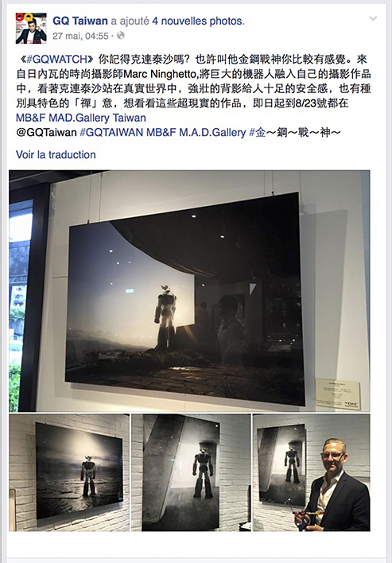Open the thumbnail with man in suit
Image resolution: width=392 pixels, height=563 pixels.
[x=312, y=472]
